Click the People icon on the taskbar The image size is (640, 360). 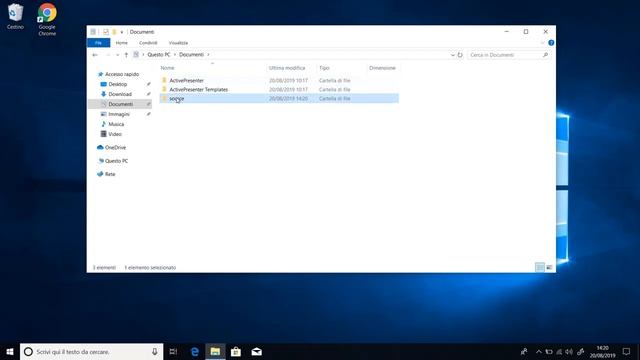pyautogui.click(x=524, y=351)
